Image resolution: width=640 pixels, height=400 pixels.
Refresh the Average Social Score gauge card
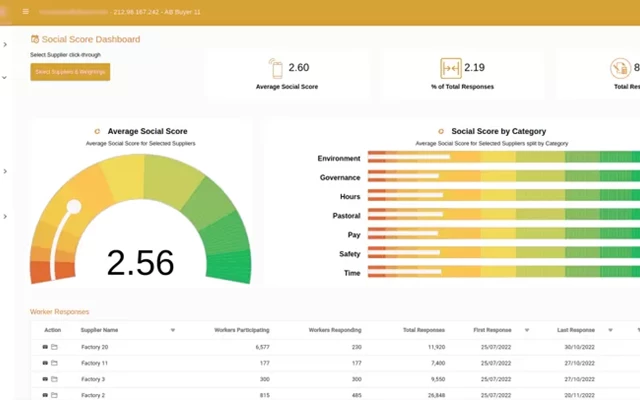coord(97,131)
